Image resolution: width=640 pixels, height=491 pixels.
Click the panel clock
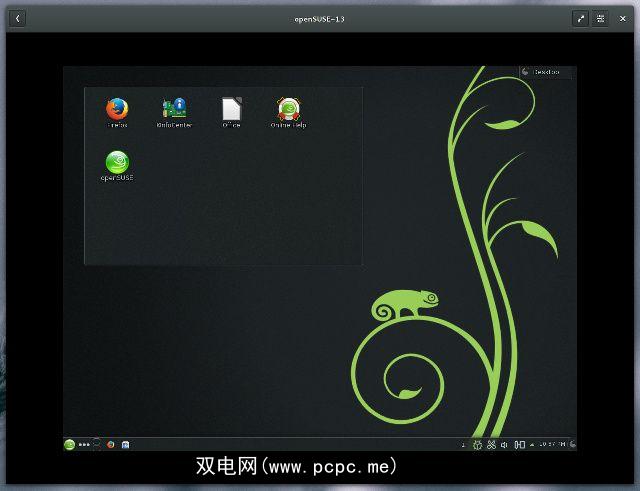[x=552, y=444]
